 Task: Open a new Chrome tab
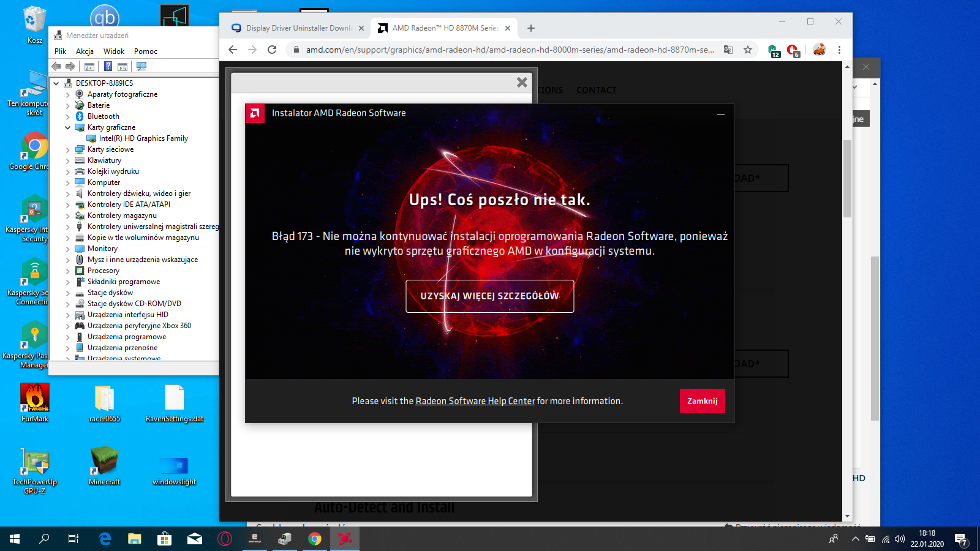(x=531, y=28)
